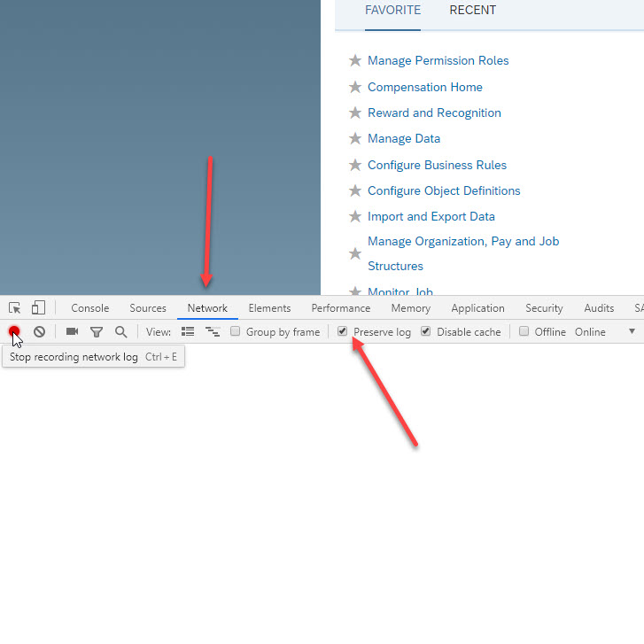Open the Import and Export Data link
The width and height of the screenshot is (644, 644).
[431, 216]
